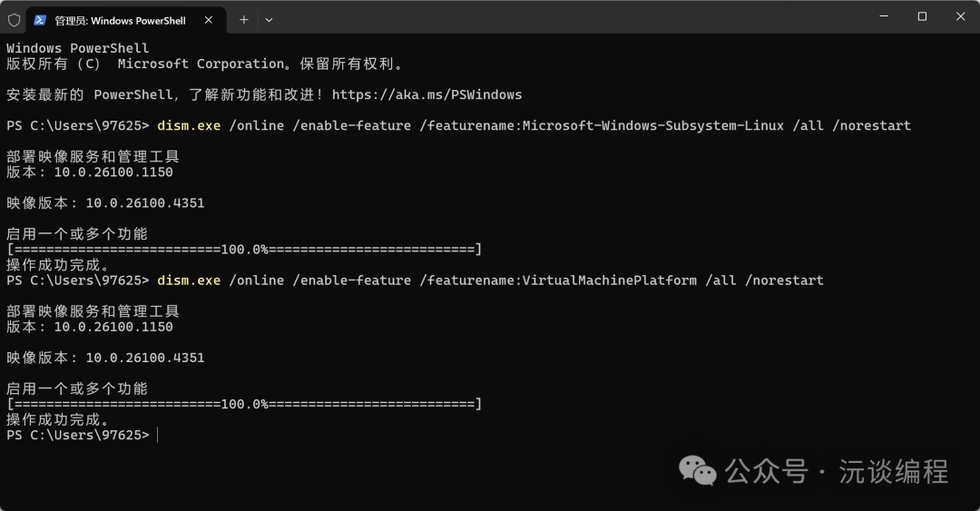Click dism.exe in the Subsystem-Linux command
980x511 pixels.
[189, 125]
